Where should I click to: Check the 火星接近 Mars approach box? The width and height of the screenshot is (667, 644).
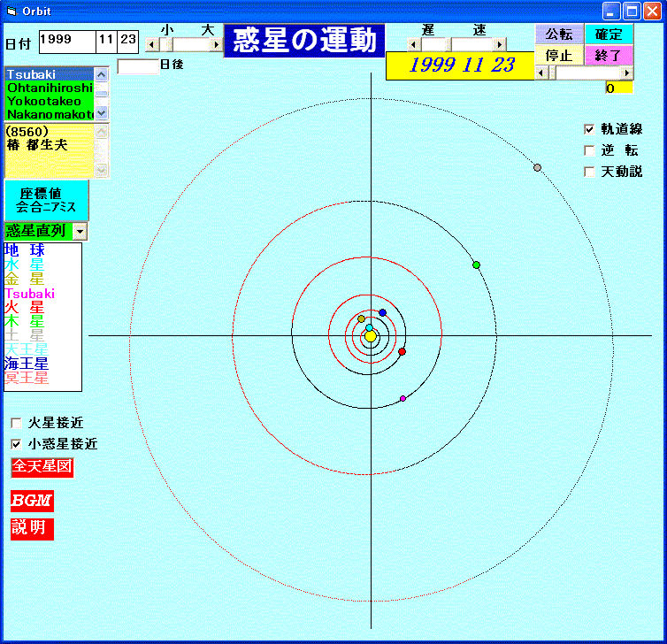17,423
